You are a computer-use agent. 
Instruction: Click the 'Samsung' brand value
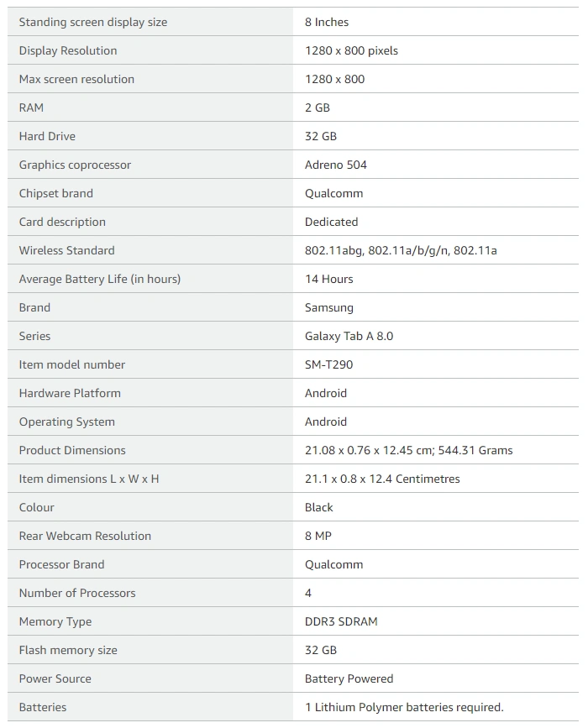(328, 307)
